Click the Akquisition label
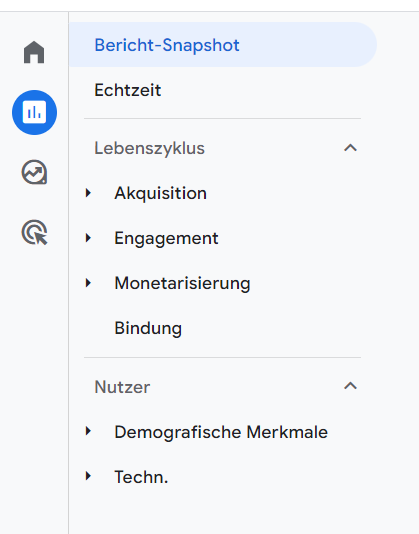419x534 pixels. coord(160,193)
